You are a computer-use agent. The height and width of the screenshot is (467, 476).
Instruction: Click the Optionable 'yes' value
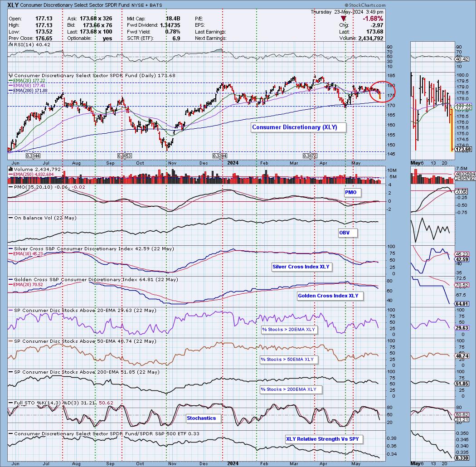click(107, 38)
